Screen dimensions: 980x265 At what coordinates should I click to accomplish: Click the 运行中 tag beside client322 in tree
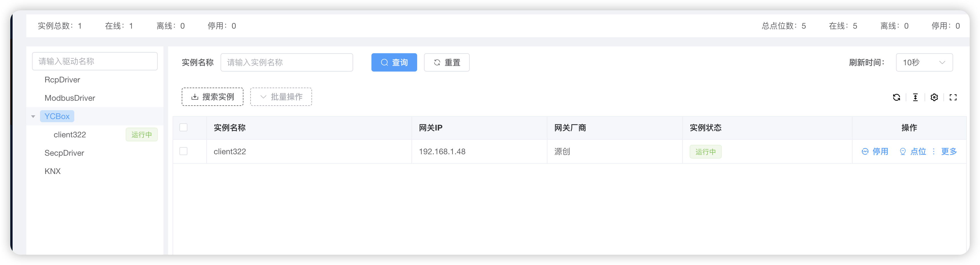(x=141, y=135)
